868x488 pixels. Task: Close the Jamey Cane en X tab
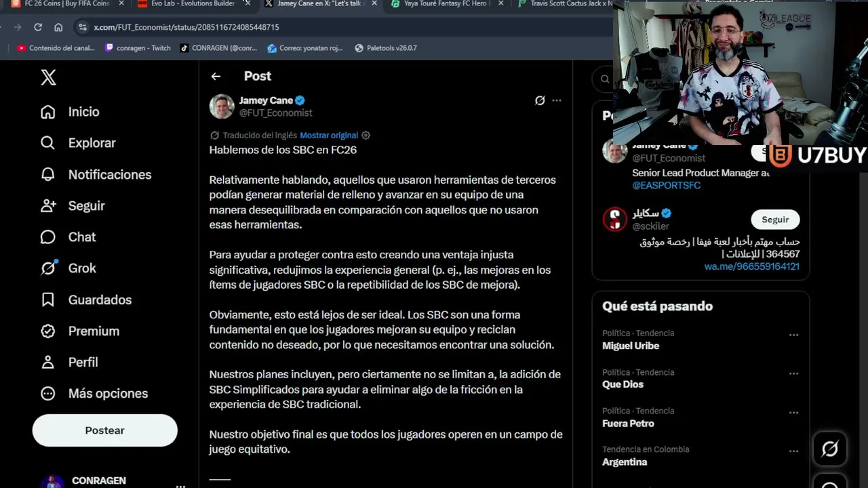pyautogui.click(x=374, y=3)
